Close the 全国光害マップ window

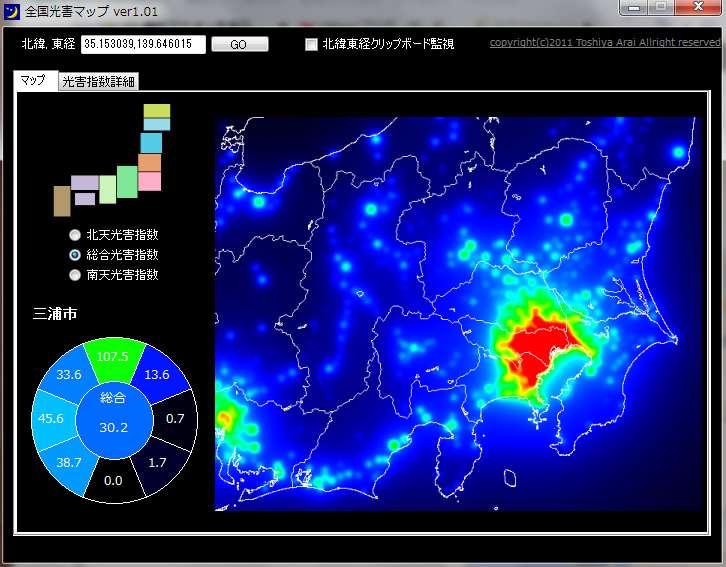click(x=698, y=7)
